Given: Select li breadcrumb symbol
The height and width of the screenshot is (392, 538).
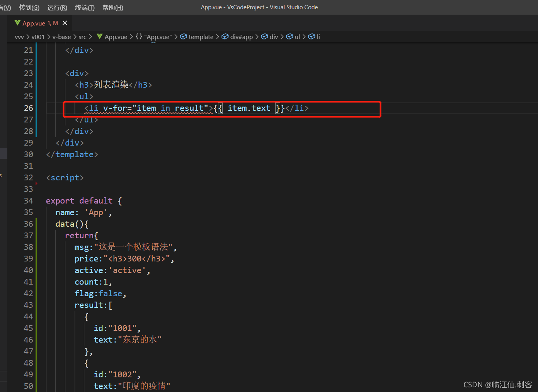Looking at the screenshot, I should pyautogui.click(x=318, y=37).
